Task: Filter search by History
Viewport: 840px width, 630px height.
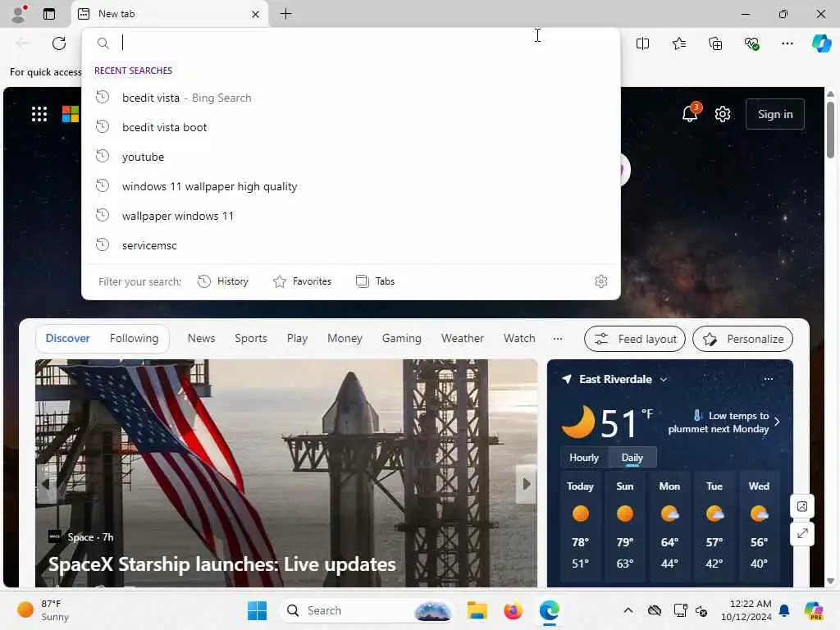Action: 223,281
